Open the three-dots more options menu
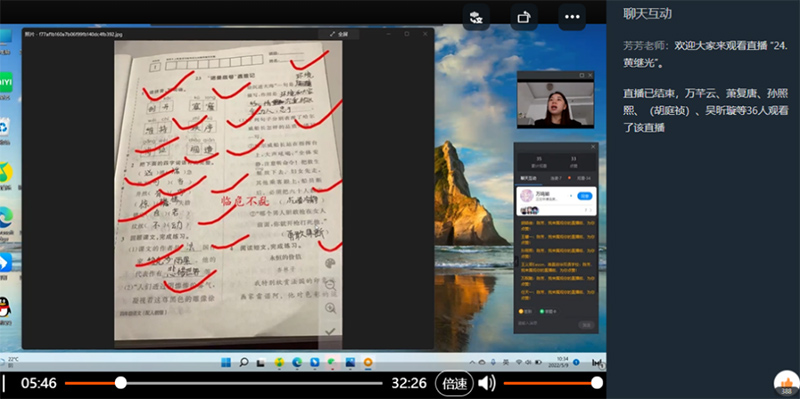The image size is (800, 399). click(x=572, y=17)
